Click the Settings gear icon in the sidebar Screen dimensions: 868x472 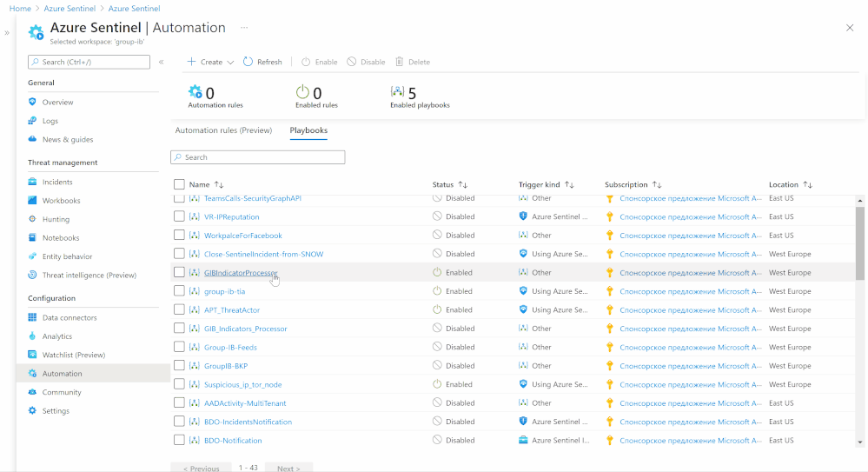click(x=33, y=411)
